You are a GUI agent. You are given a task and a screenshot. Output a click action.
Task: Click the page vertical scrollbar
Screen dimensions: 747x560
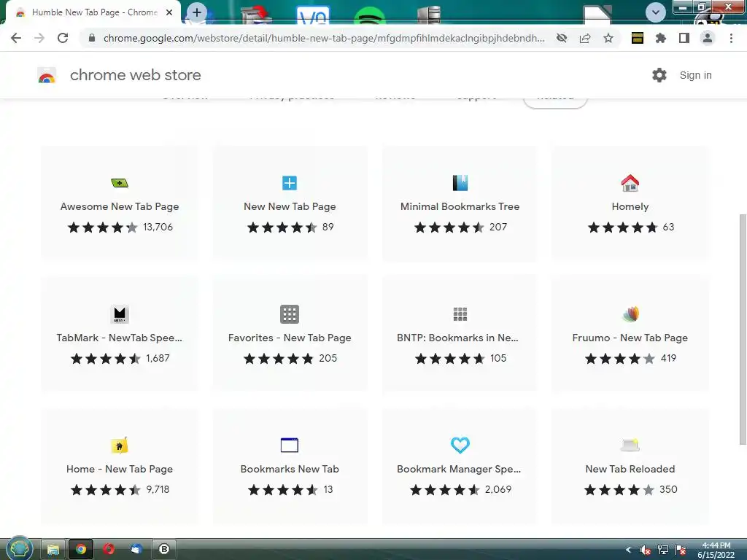(742, 330)
